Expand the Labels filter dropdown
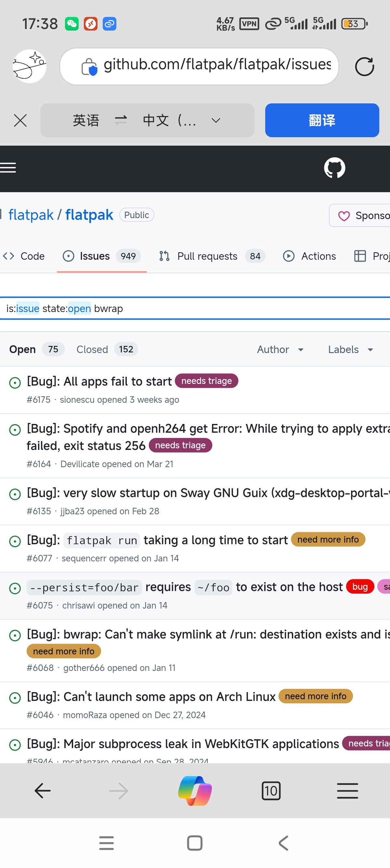The image size is (390, 868). pos(351,349)
